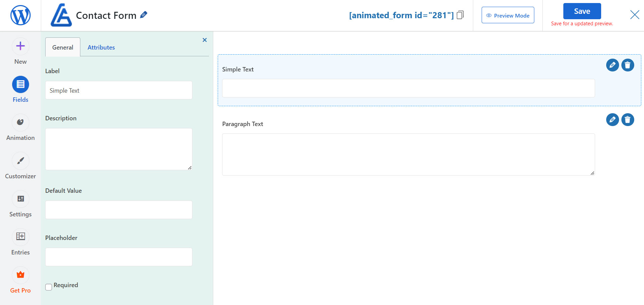Viewport: 644px width, 305px height.
Task: Save the Contact Form
Action: point(582,11)
